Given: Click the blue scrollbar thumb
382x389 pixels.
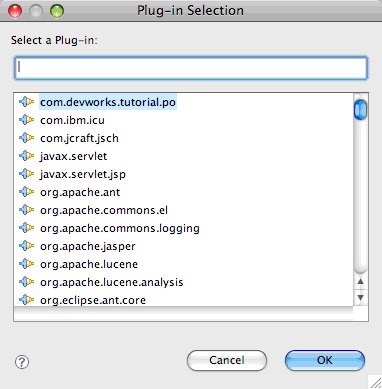Looking at the screenshot, I should click(360, 109).
